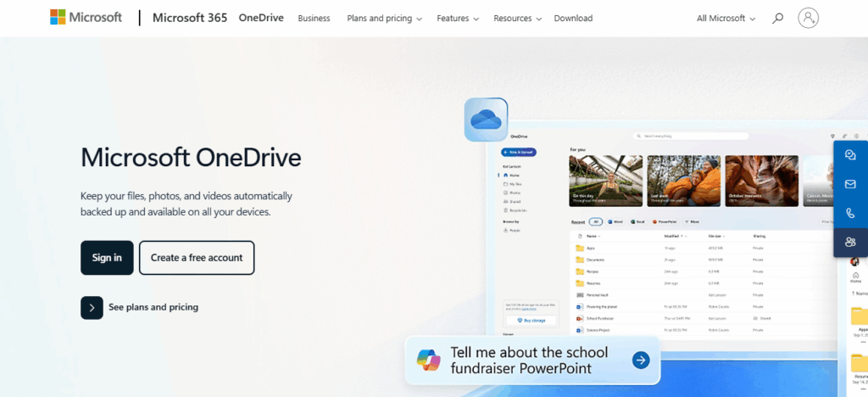Click Create a free account
868x397 pixels.
click(197, 258)
